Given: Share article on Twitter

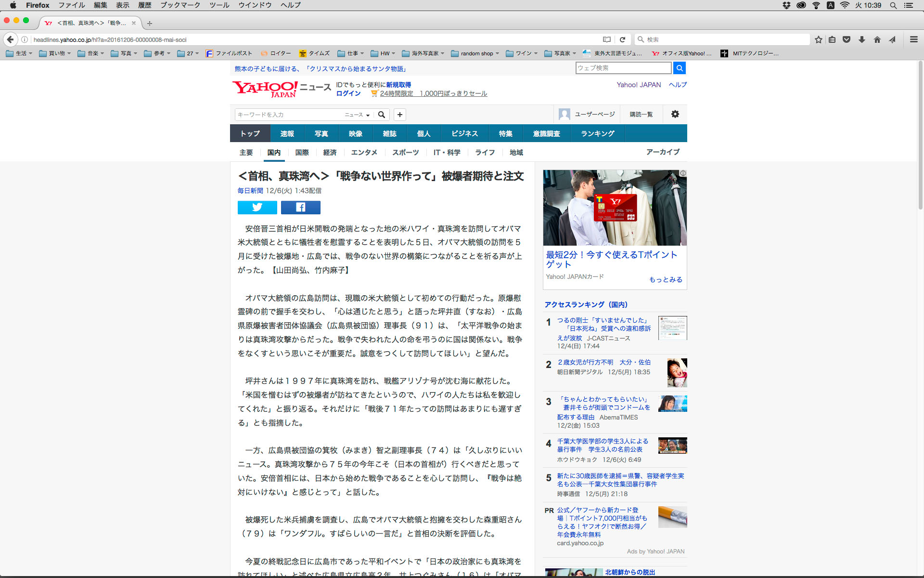Looking at the screenshot, I should (x=257, y=207).
